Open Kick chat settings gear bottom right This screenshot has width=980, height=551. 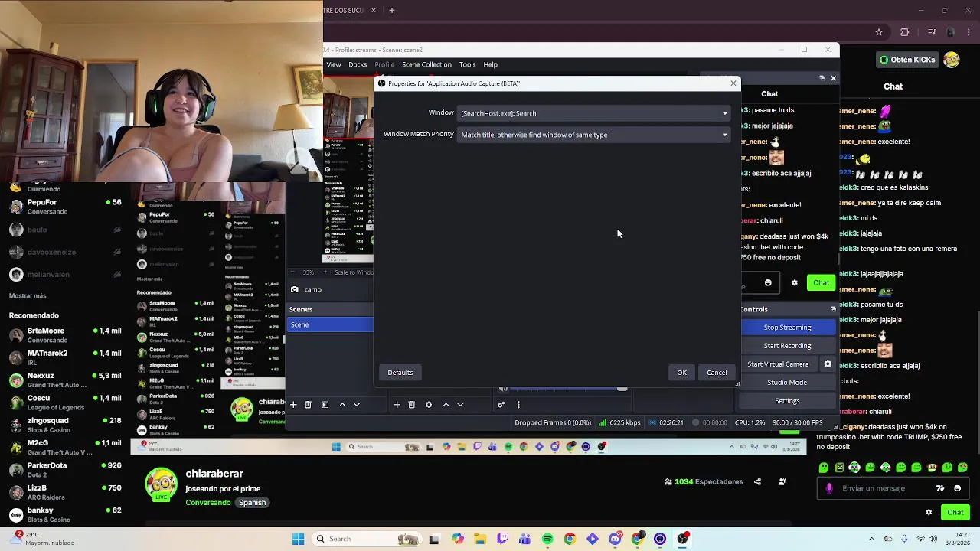929,512
